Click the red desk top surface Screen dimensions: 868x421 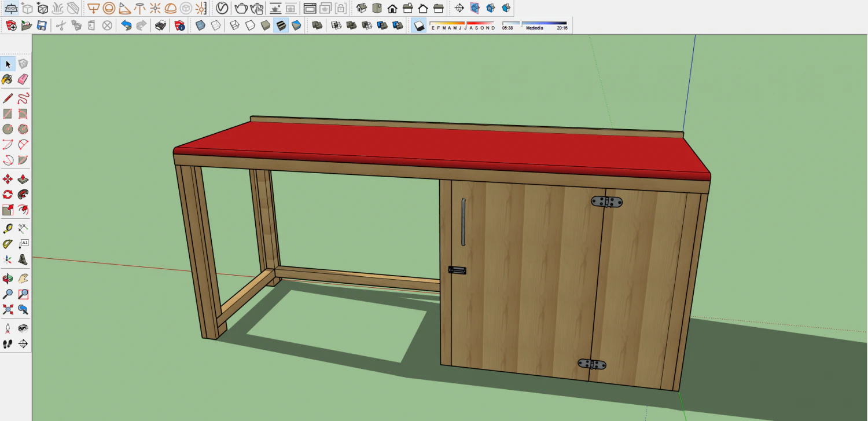pos(440,148)
